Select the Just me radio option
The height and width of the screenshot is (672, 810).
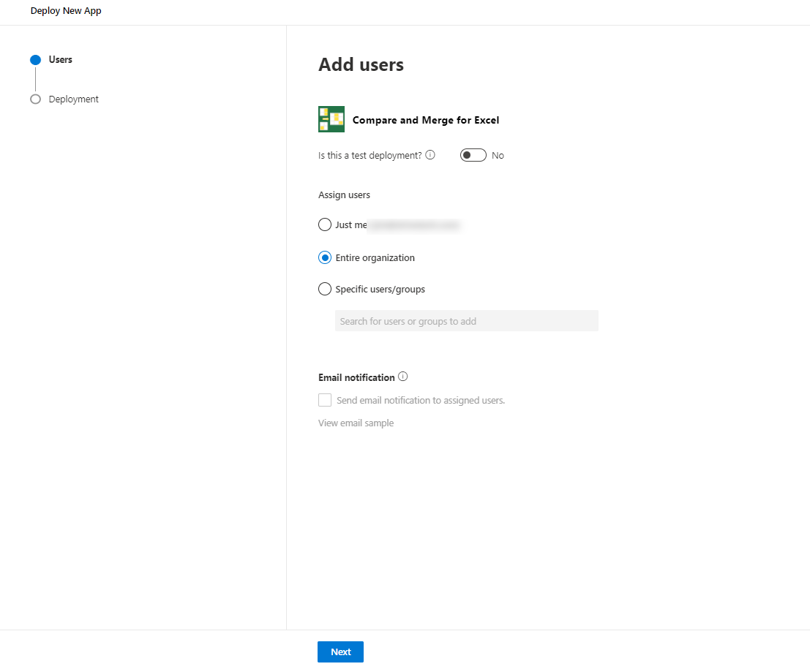click(324, 224)
